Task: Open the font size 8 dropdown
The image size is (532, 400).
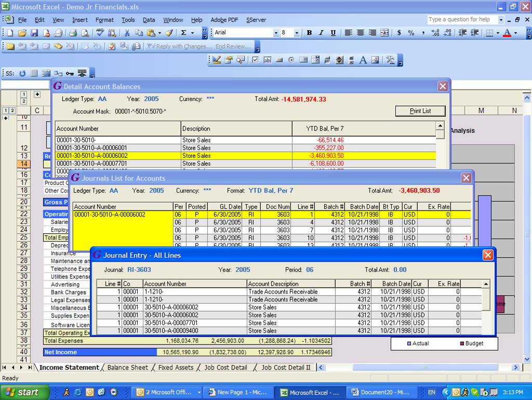Action: click(297, 33)
